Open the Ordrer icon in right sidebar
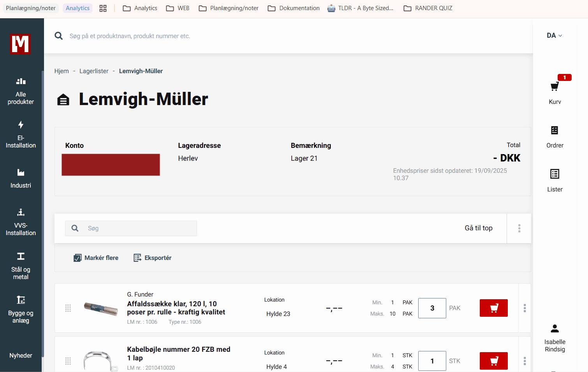 555,130
